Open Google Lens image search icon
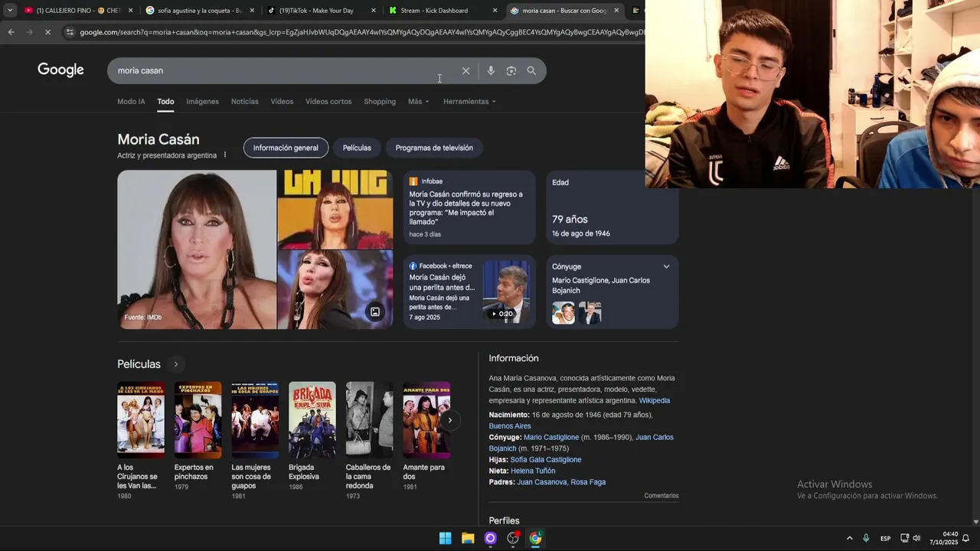Screen dimensions: 980x551 coord(511,70)
